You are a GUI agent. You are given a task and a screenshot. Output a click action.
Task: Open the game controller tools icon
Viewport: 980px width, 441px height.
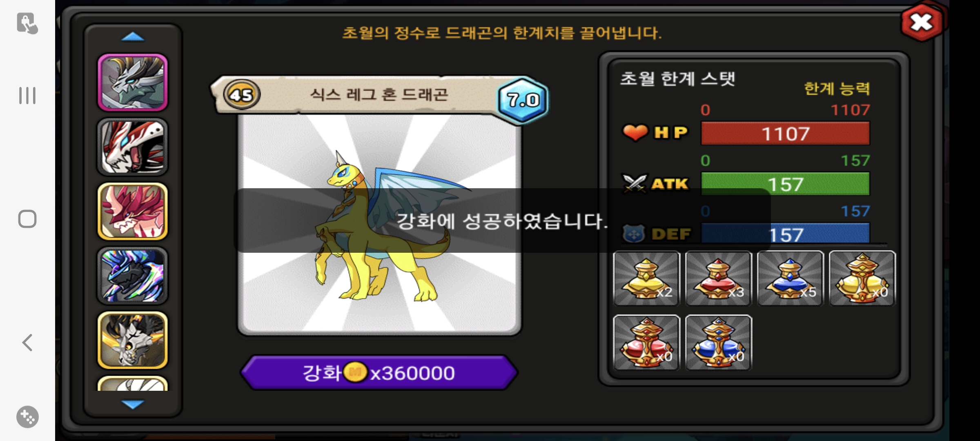(27, 417)
